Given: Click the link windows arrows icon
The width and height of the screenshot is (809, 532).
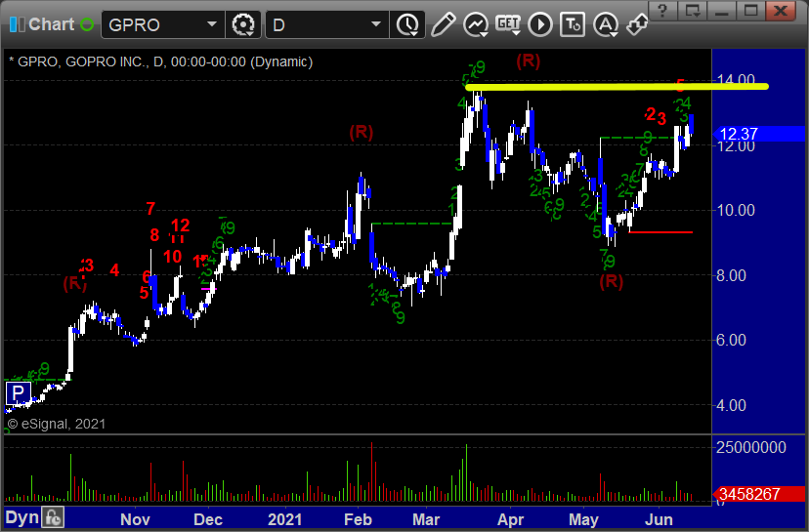Looking at the screenshot, I should click(x=637, y=23).
